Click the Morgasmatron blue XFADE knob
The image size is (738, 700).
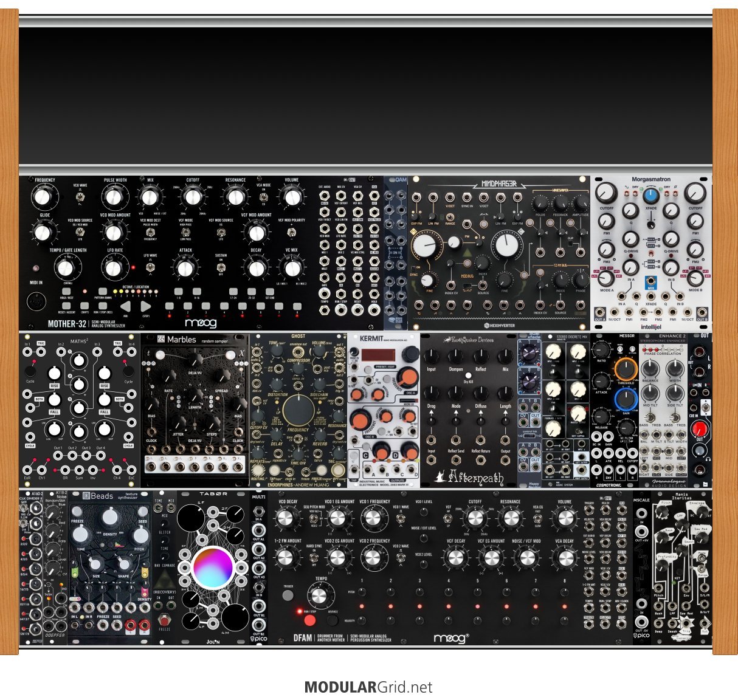(x=651, y=196)
